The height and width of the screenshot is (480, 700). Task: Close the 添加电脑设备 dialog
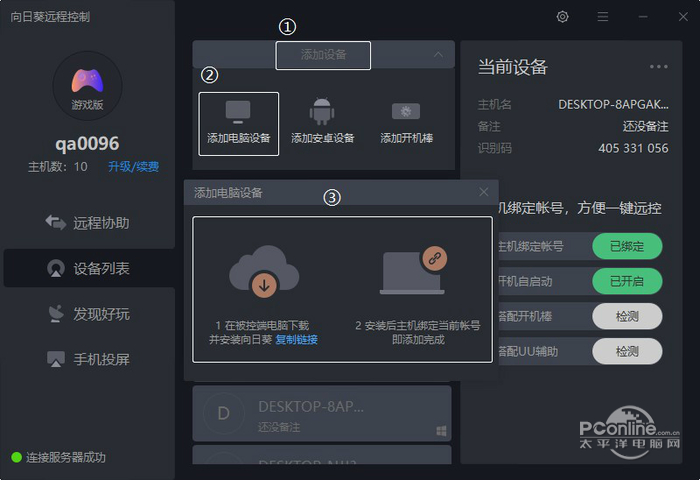[x=483, y=192]
